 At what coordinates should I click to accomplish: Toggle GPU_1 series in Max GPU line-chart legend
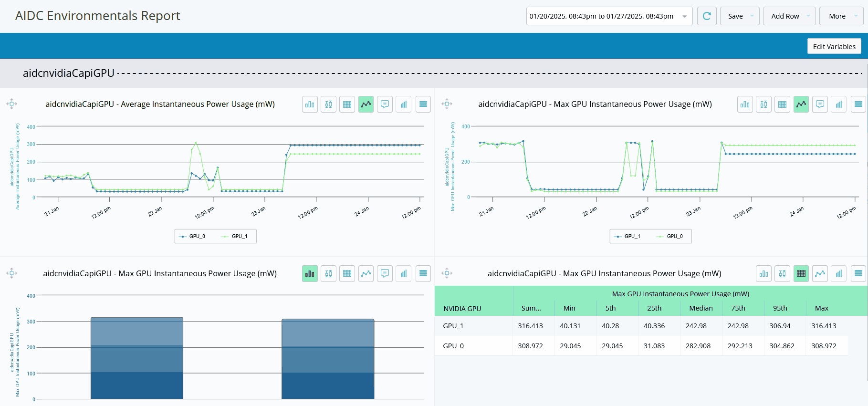pyautogui.click(x=627, y=237)
